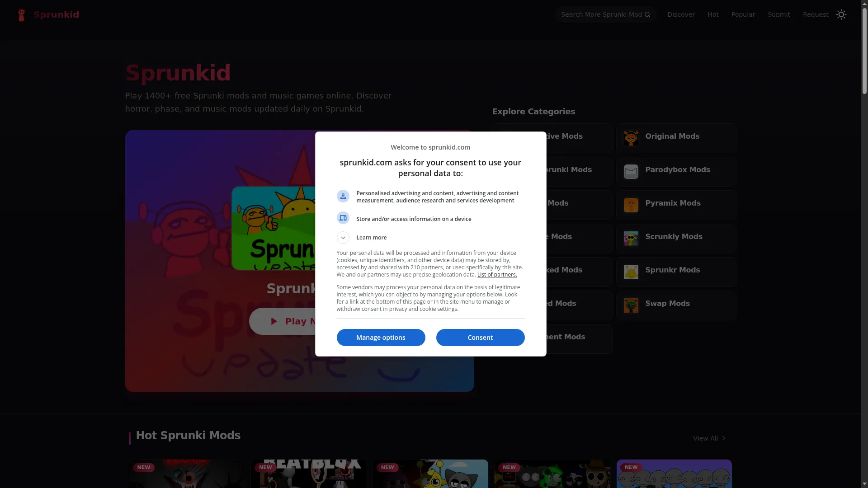The width and height of the screenshot is (868, 488).
Task: Open the fourth NEW hot mod thumbnail
Action: coord(552,474)
